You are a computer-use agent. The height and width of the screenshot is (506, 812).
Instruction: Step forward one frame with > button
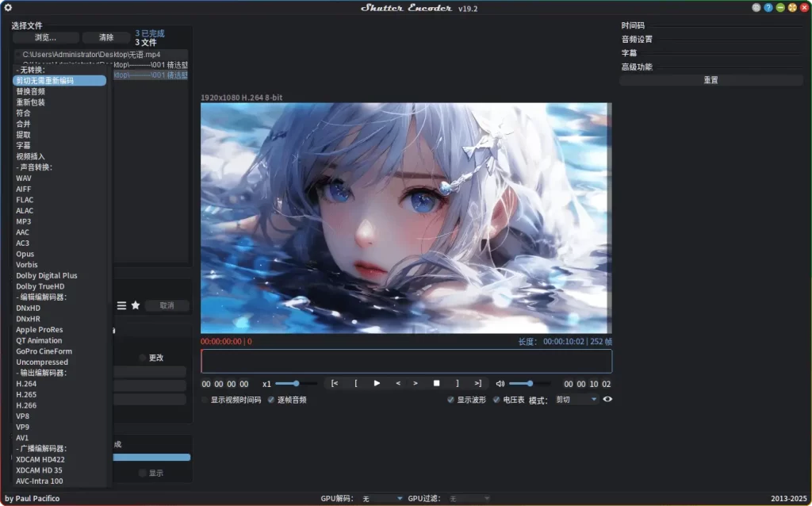coord(416,383)
